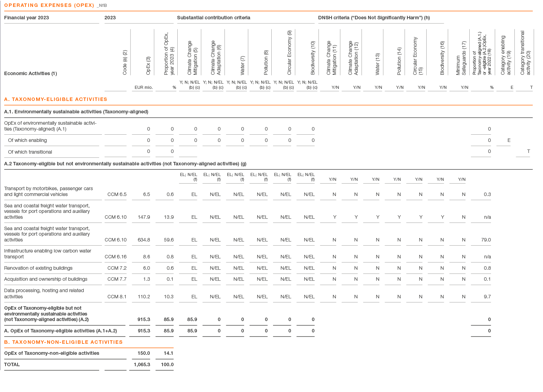Select OpEx value 147.9
Viewport: 543px width, 392px height.
144,217
